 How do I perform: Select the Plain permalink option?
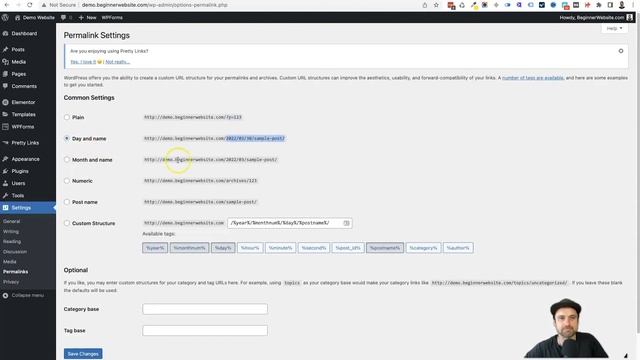[x=67, y=117]
